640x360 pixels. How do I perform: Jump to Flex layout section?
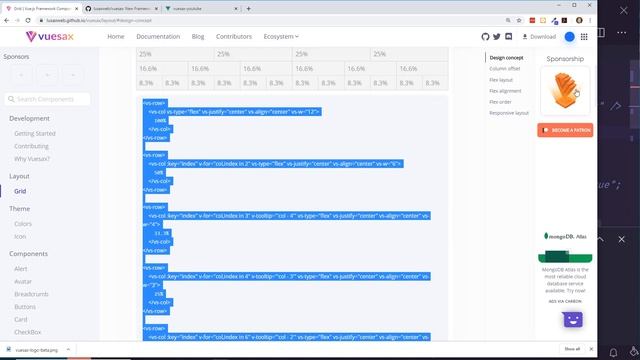coord(501,80)
